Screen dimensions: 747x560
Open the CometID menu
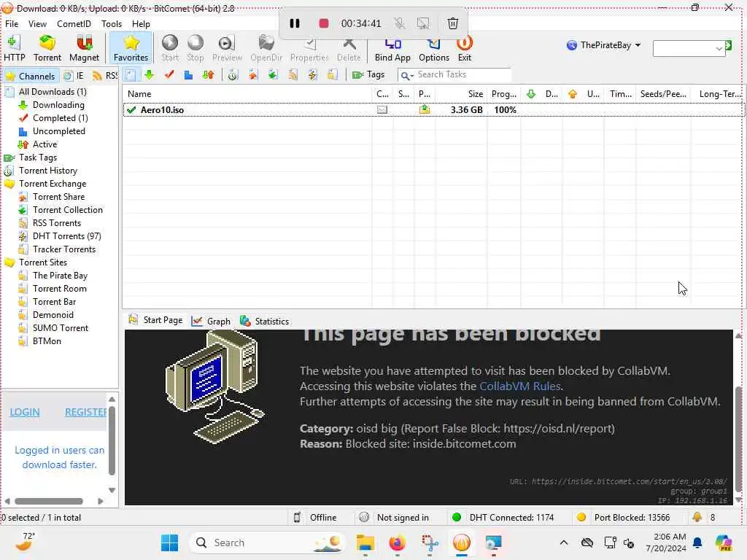74,24
